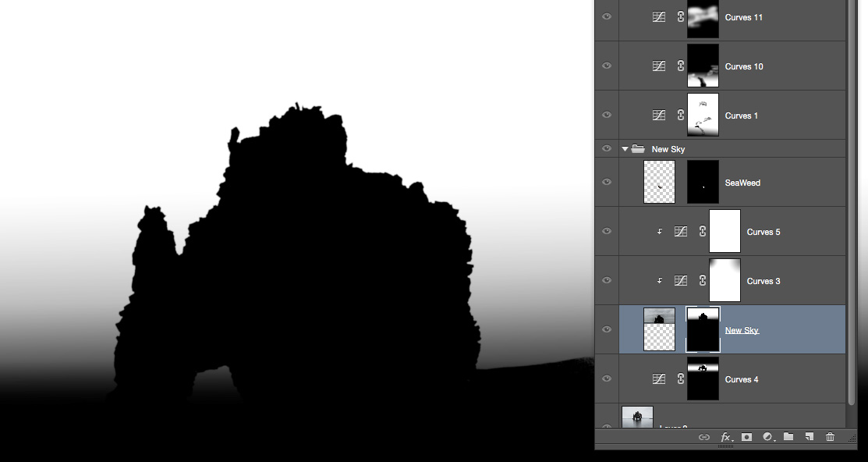
Task: Unlink mask on Curves 3 layer
Action: click(x=703, y=281)
